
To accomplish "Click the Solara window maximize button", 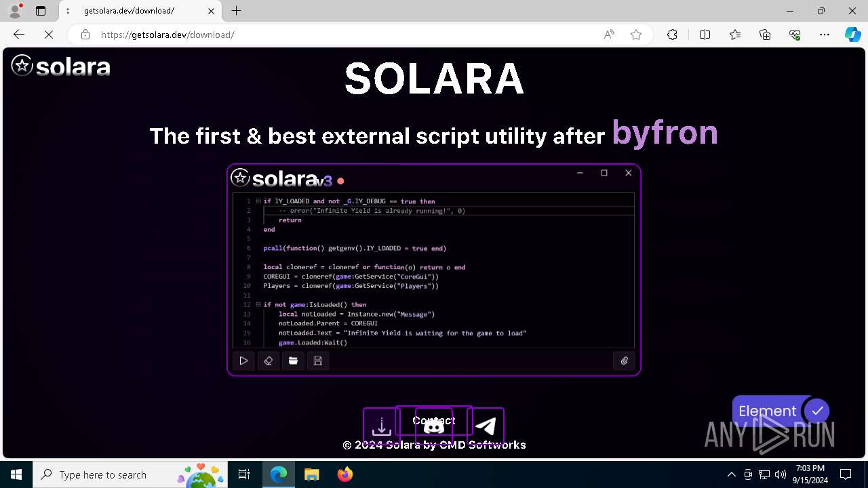I will (x=604, y=173).
